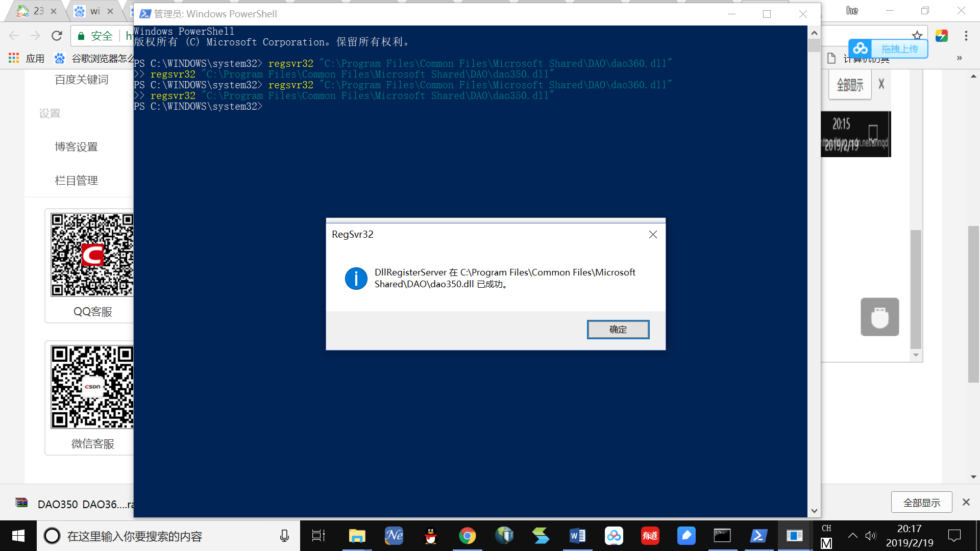
Task: Open QQ from the taskbar
Action: coord(430,536)
